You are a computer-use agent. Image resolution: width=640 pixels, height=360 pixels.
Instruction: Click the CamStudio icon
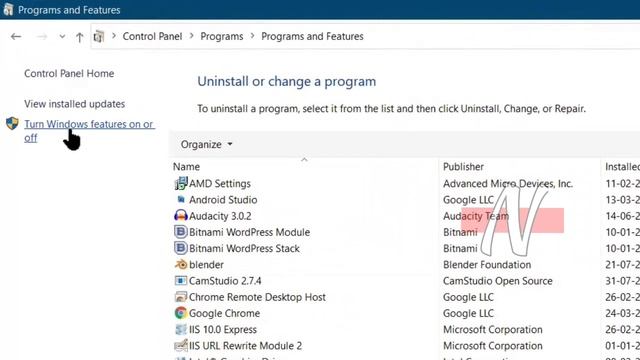coord(181,281)
